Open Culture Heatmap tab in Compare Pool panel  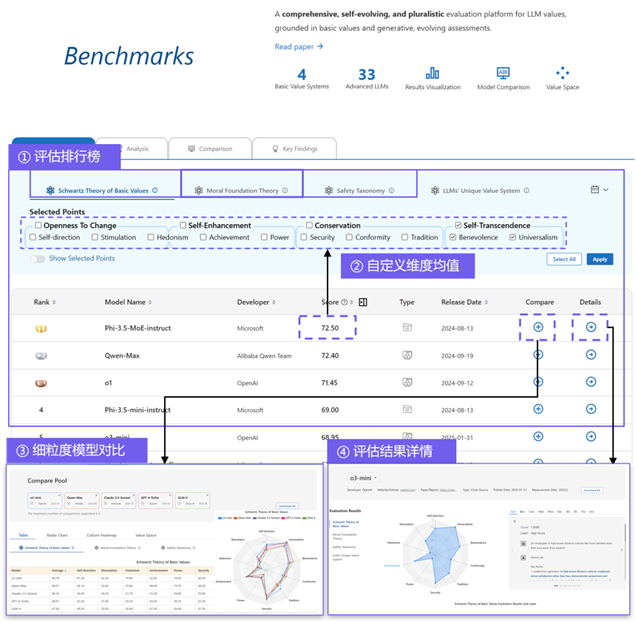click(x=101, y=535)
